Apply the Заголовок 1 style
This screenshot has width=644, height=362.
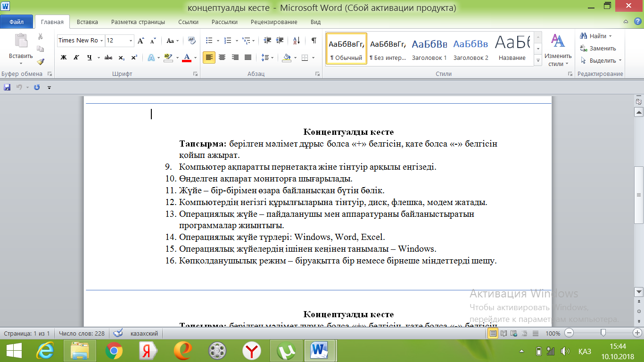(x=429, y=49)
